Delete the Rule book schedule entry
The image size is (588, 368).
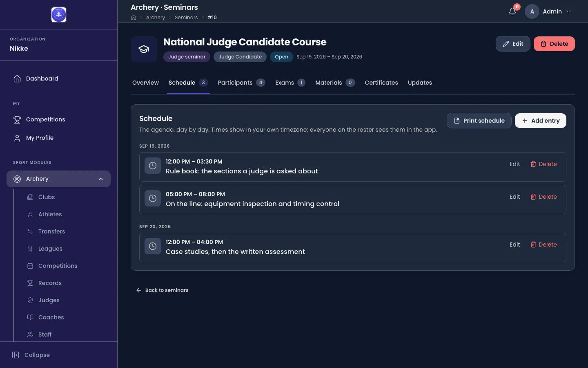point(543,164)
